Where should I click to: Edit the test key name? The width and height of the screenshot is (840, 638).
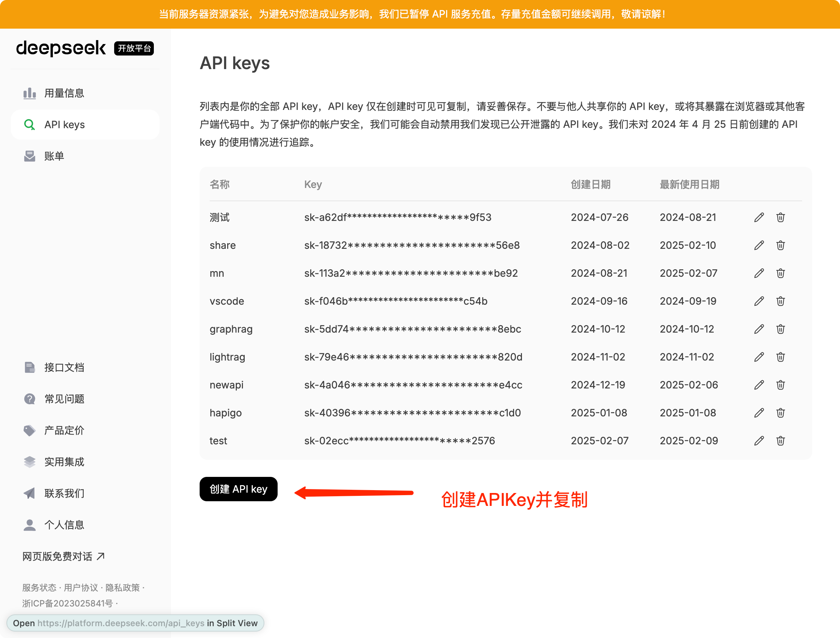coord(759,441)
